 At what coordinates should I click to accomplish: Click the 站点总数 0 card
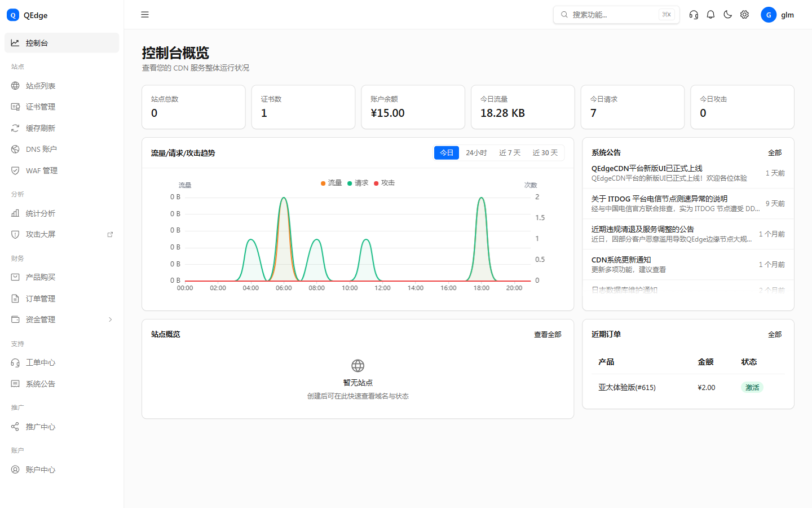tap(193, 107)
